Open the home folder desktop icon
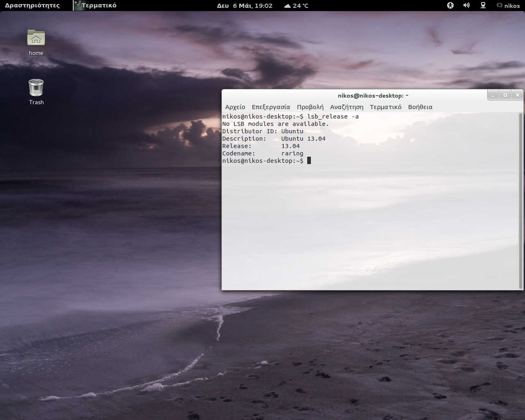This screenshot has height=420, width=525. [x=36, y=38]
